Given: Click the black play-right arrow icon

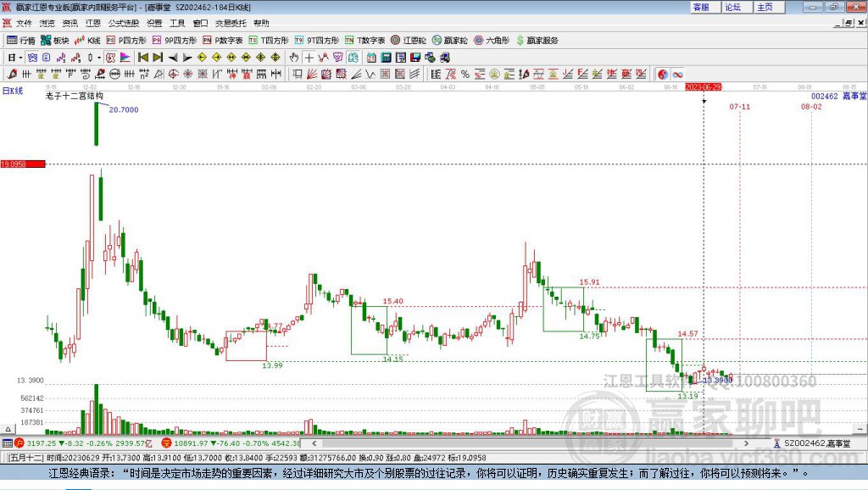Looking at the screenshot, I should (187, 58).
